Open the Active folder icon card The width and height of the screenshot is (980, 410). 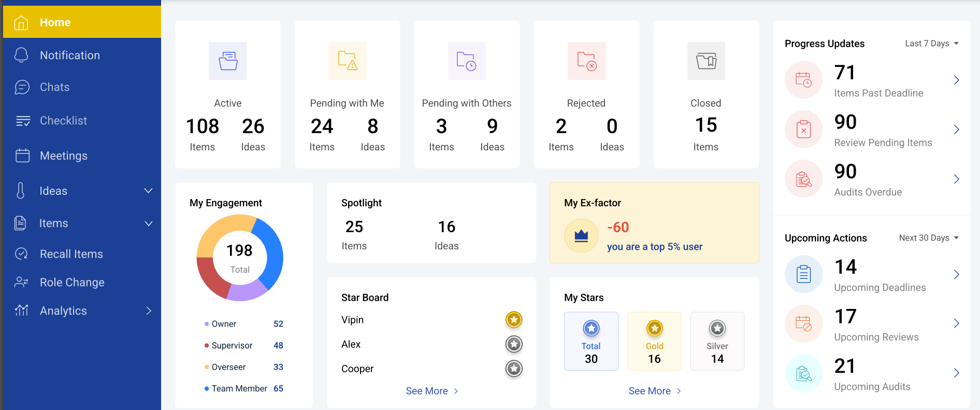[228, 61]
